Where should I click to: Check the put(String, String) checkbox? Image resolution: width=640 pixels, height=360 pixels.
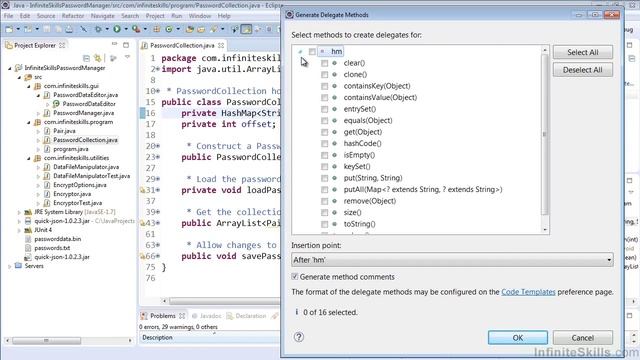point(324,178)
